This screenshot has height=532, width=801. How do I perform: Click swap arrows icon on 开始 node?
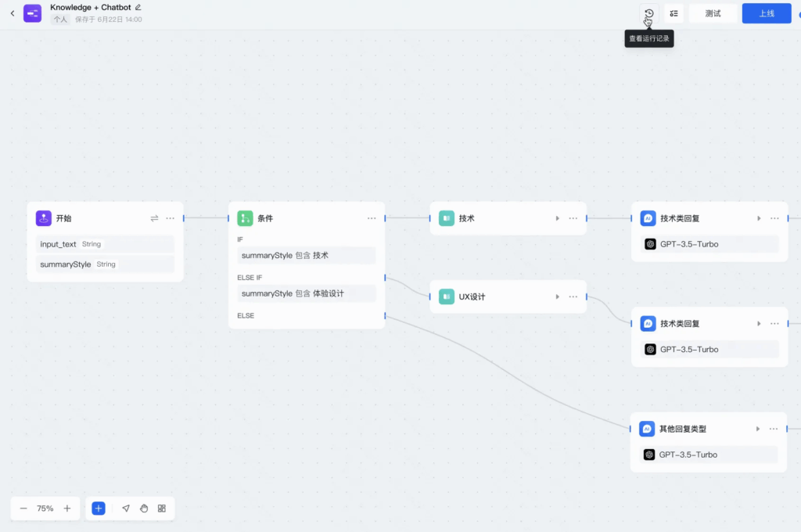coord(154,218)
